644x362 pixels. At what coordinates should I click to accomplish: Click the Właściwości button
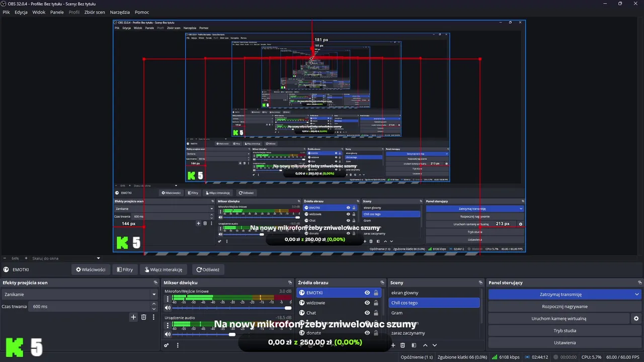tap(91, 269)
